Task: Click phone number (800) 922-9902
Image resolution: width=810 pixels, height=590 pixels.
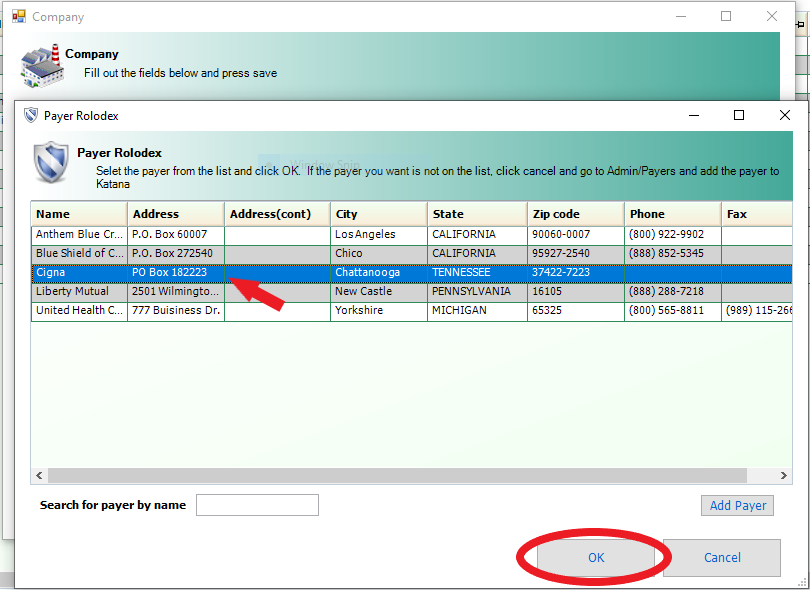Action: click(673, 235)
